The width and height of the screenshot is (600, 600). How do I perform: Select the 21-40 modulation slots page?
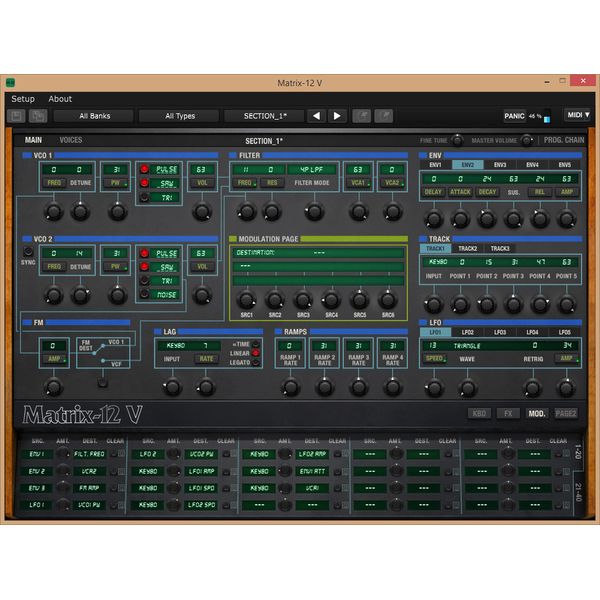[578, 492]
